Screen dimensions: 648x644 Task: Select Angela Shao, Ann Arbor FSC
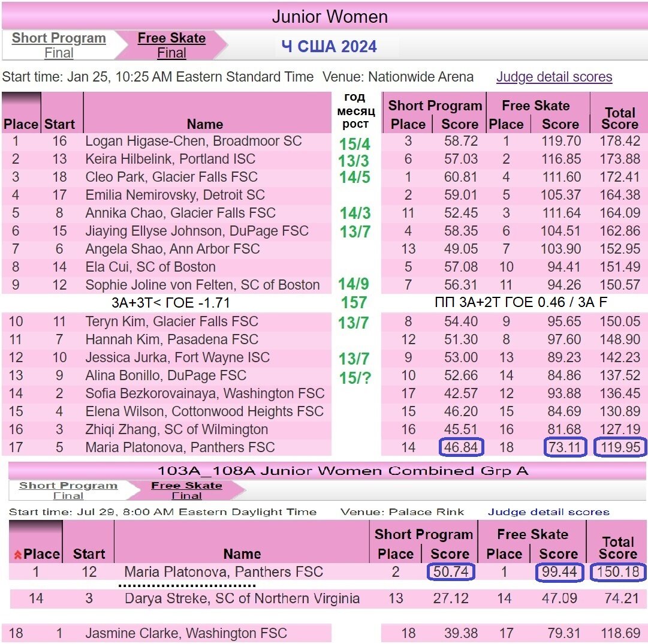tap(172, 249)
